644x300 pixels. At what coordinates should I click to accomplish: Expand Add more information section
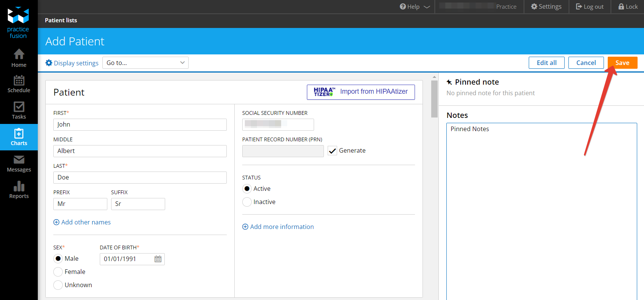tap(278, 227)
